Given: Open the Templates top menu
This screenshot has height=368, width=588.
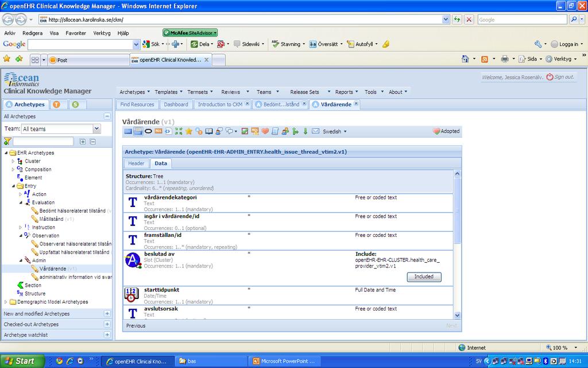Looking at the screenshot, I should pos(168,92).
